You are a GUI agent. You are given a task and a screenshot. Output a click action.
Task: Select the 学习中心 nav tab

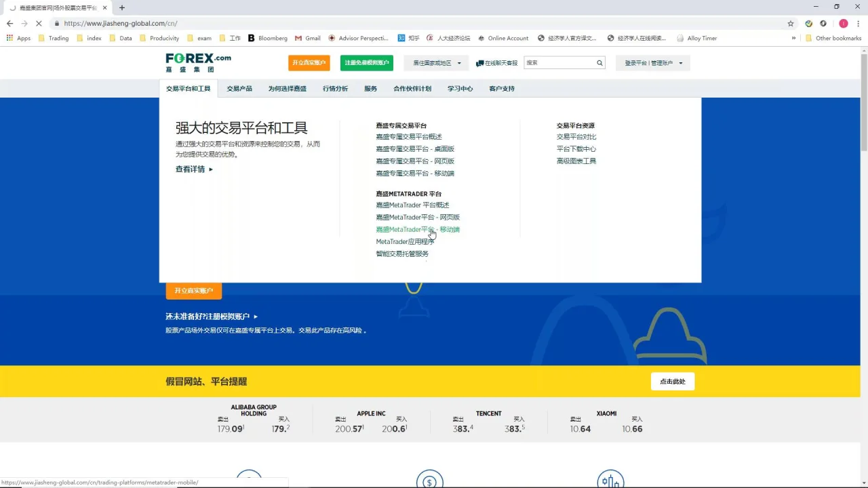460,89
